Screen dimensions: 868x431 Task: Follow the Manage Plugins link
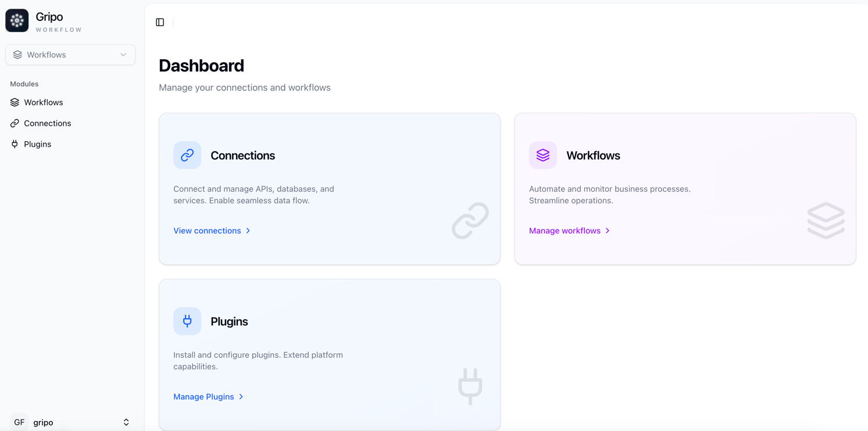pos(203,397)
